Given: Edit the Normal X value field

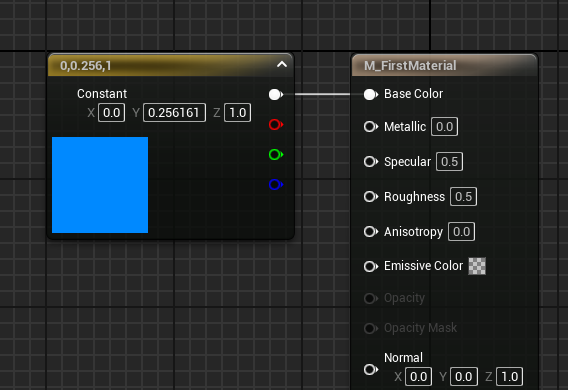Looking at the screenshot, I should click(418, 377).
